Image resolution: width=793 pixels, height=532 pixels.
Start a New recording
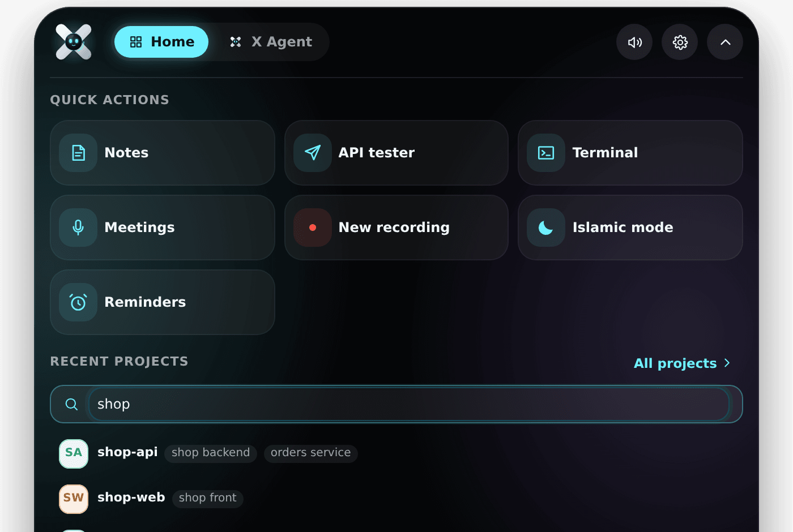tap(396, 228)
